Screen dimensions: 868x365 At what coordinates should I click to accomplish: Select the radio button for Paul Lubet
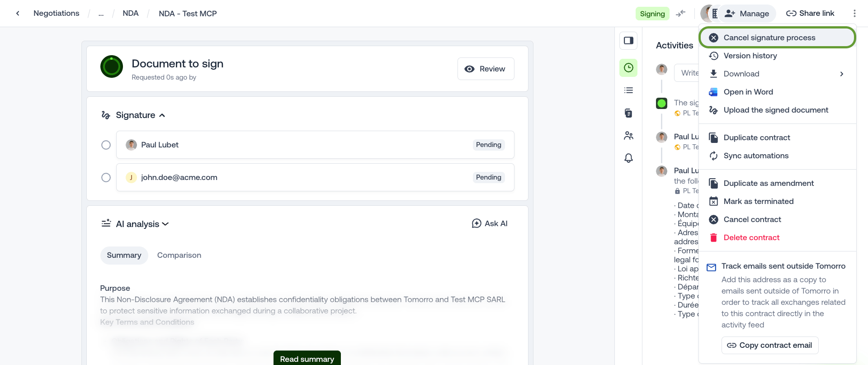[x=106, y=145]
